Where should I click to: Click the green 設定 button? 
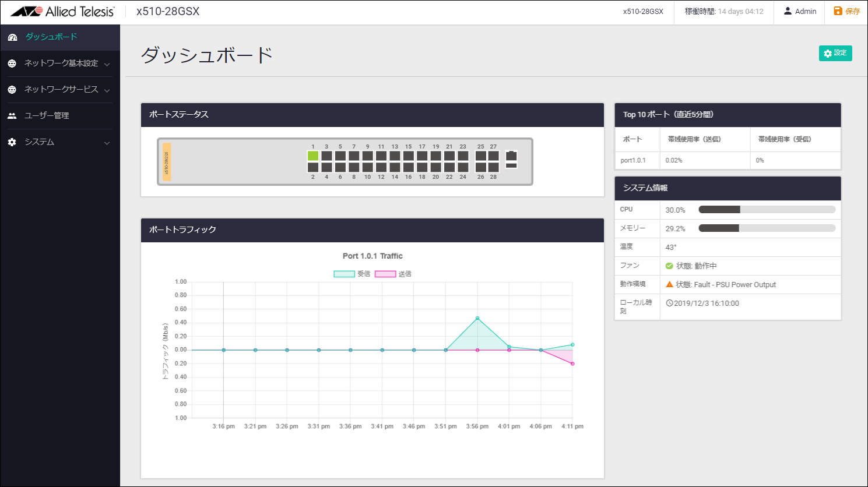click(835, 53)
